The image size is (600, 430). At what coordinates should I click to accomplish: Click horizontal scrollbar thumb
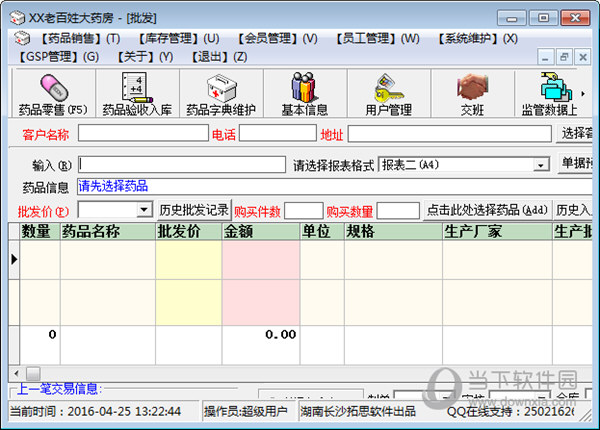point(33,373)
